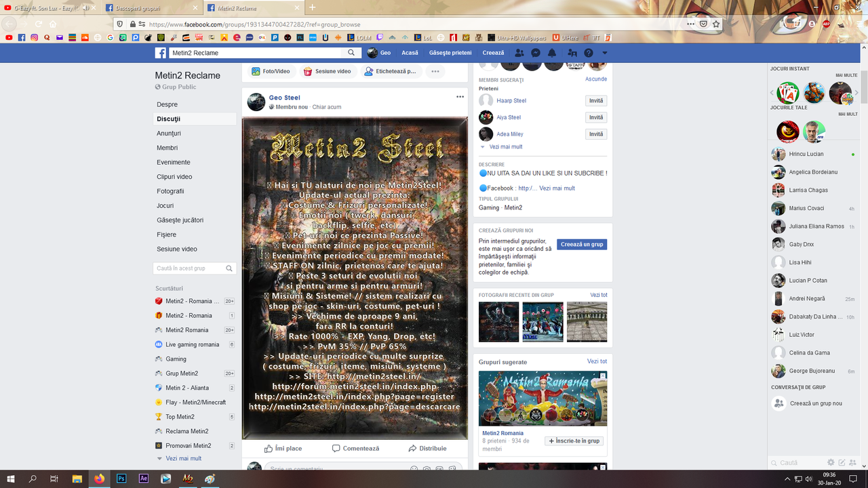Open Photoshop from the taskbar
Screen dimensions: 868x488
(121, 479)
